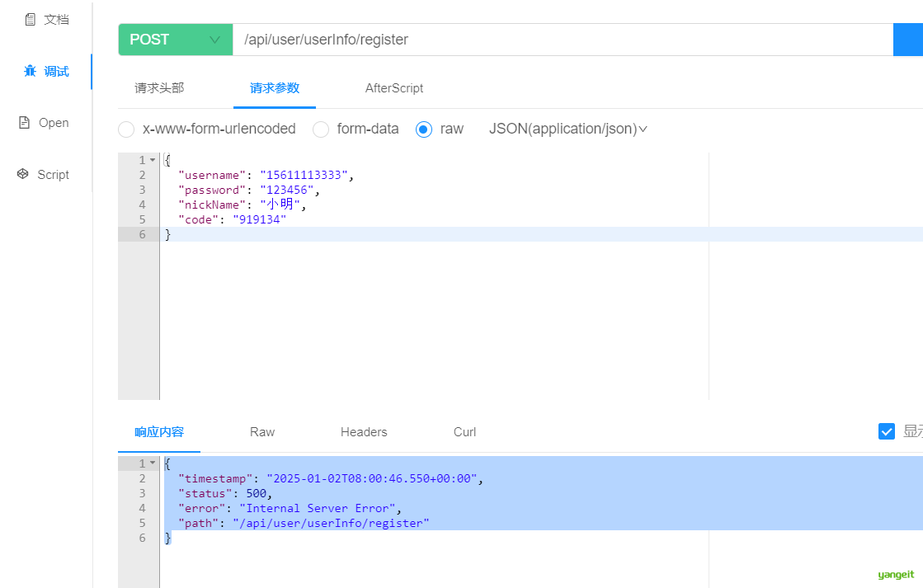Toggle the blue 显示 checkbox above the response

click(x=887, y=431)
